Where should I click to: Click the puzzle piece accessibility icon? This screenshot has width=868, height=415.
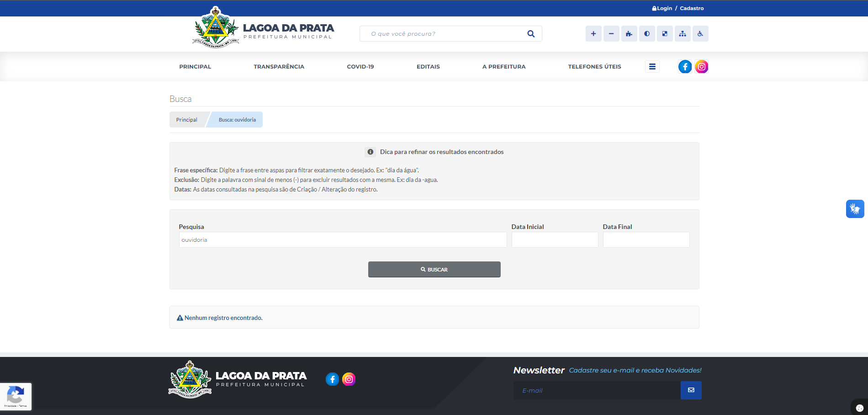(x=629, y=33)
